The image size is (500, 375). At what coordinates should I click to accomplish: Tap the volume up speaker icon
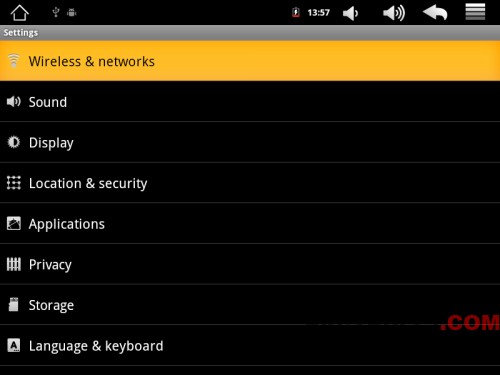coord(394,13)
